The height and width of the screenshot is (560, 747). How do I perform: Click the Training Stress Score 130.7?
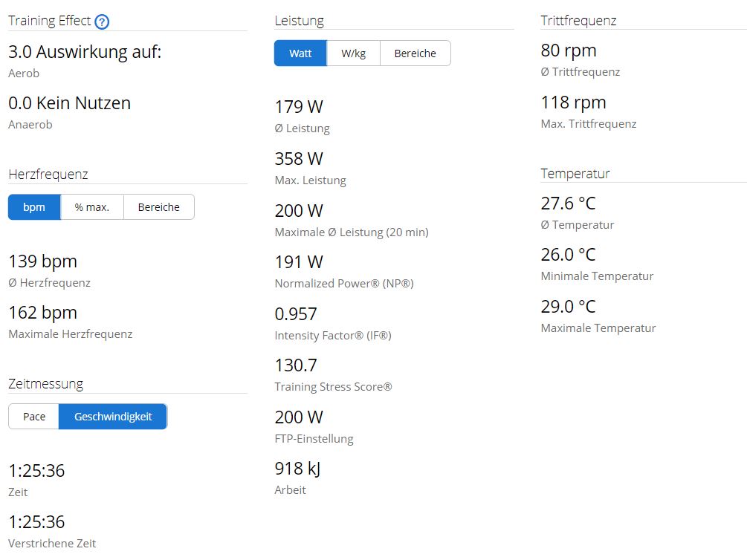pyautogui.click(x=296, y=365)
